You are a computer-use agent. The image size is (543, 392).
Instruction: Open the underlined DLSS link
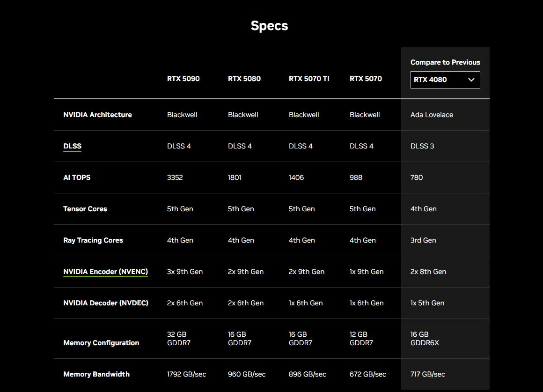pyautogui.click(x=72, y=146)
